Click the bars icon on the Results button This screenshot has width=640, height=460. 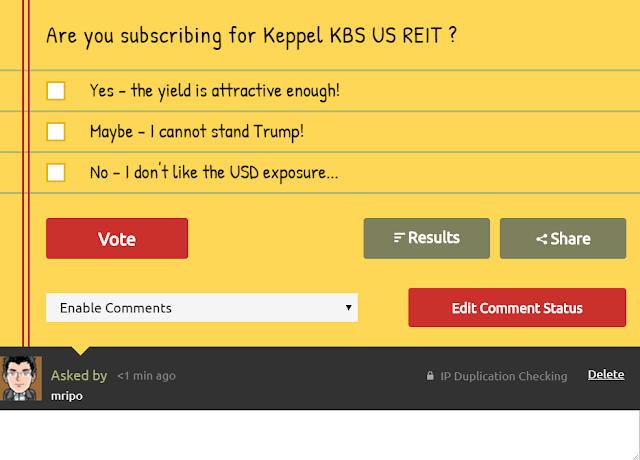(x=399, y=238)
